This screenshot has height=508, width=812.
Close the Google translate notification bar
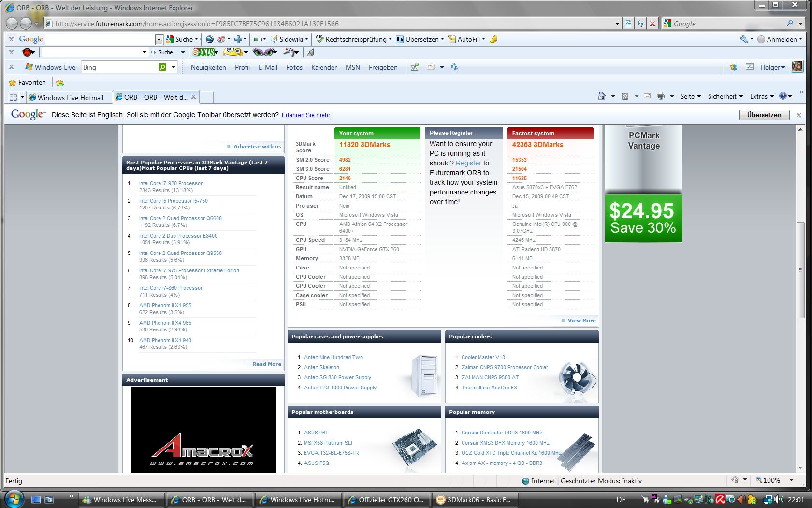798,115
